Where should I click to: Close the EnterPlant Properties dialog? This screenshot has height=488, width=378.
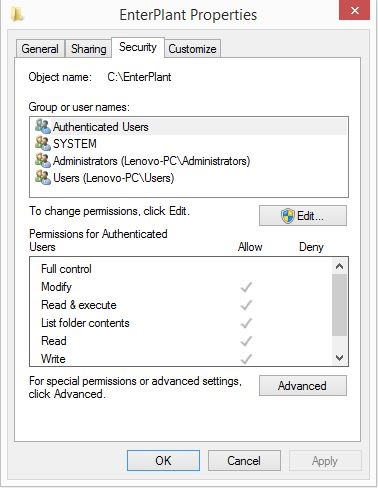[354, 10]
